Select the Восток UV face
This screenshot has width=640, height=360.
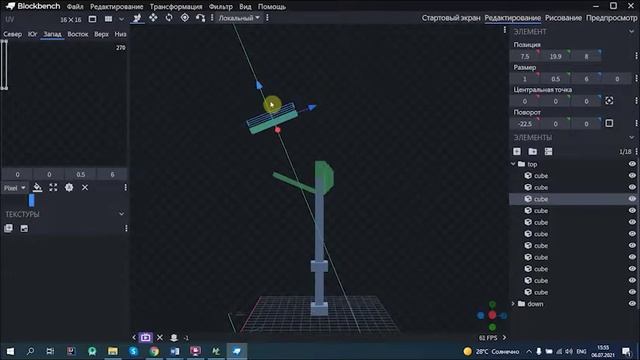tap(78, 34)
